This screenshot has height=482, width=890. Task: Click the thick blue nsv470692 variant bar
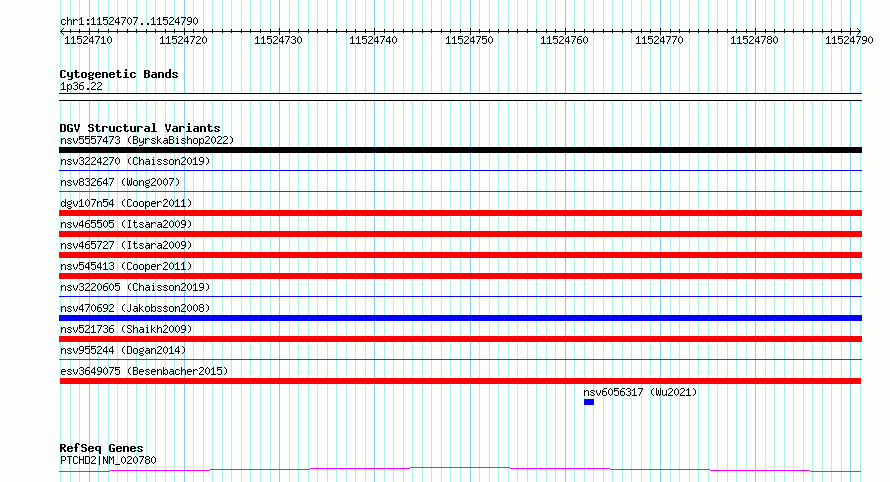pos(460,318)
